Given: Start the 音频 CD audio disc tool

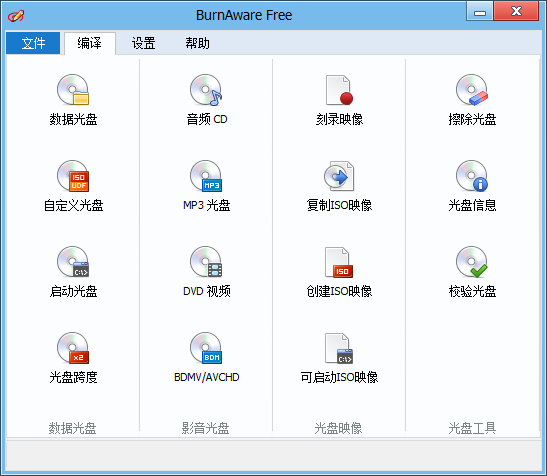Looking at the screenshot, I should pyautogui.click(x=207, y=101).
